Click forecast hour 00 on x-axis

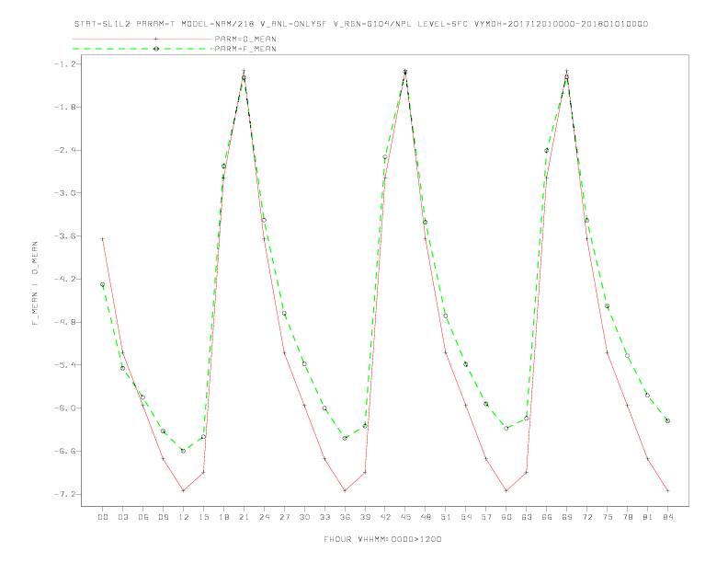tap(103, 517)
